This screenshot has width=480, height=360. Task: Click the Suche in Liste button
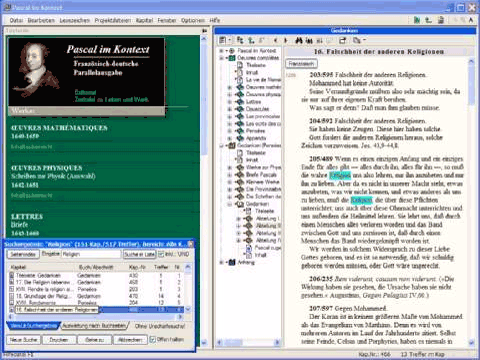click(139, 254)
